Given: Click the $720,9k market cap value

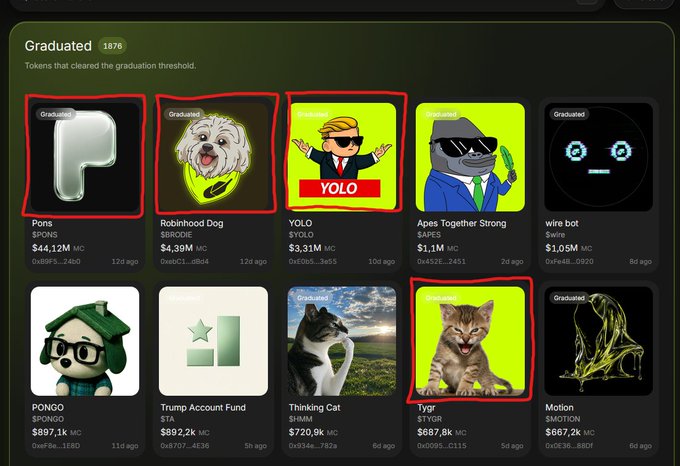Looking at the screenshot, I should [306, 433].
